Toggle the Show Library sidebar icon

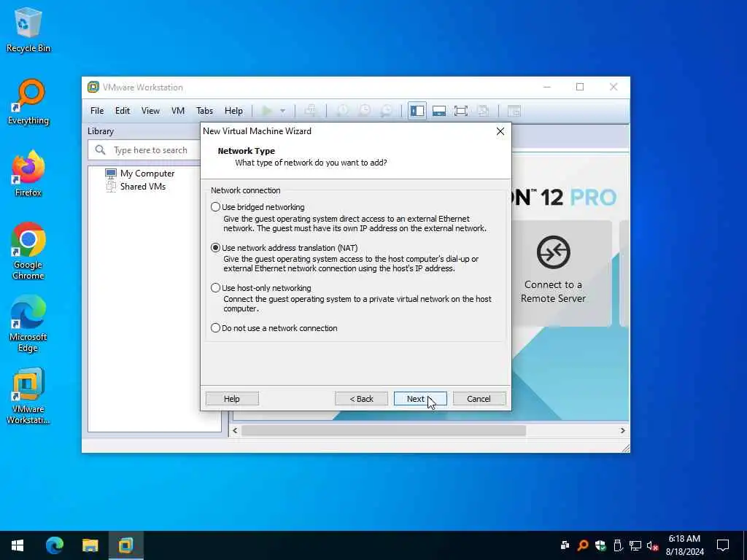[417, 111]
